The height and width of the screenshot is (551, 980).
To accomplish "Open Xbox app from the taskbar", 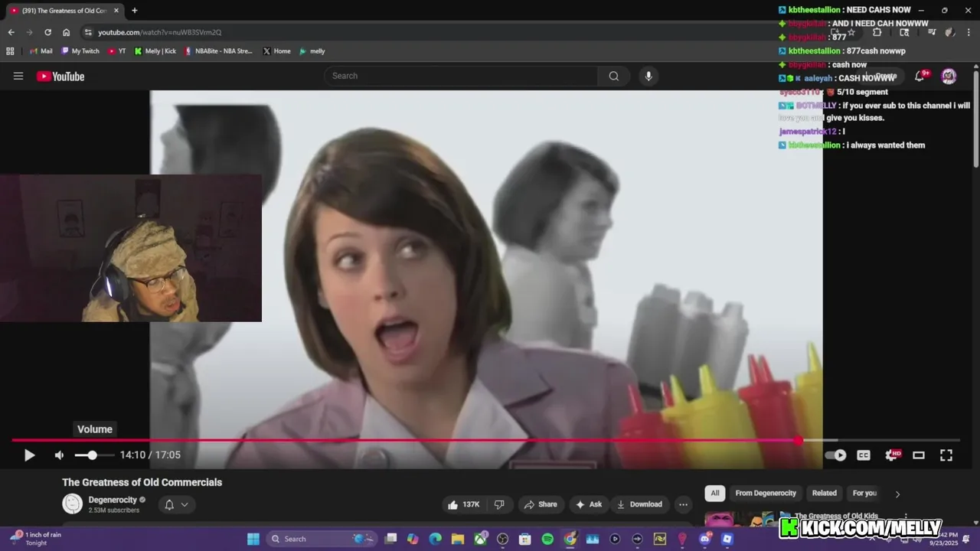I will [480, 539].
